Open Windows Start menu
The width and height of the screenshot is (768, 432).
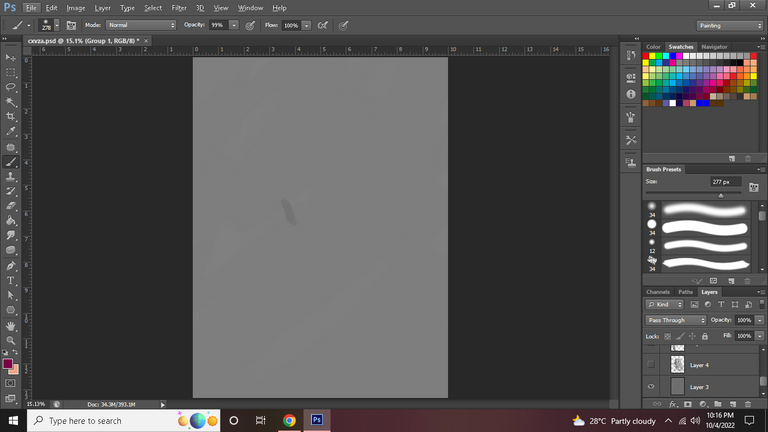(x=13, y=420)
